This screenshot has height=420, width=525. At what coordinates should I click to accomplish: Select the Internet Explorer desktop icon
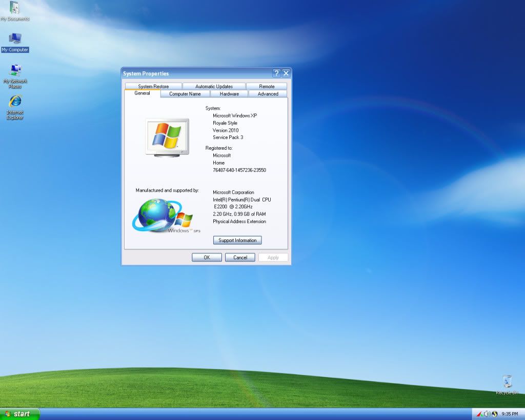pos(15,107)
